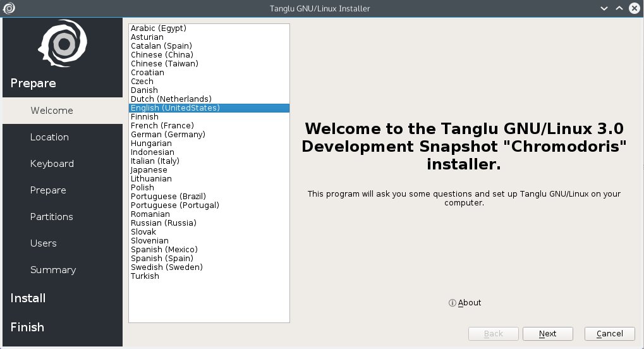Choose Chinese (China) language

[x=209, y=54]
